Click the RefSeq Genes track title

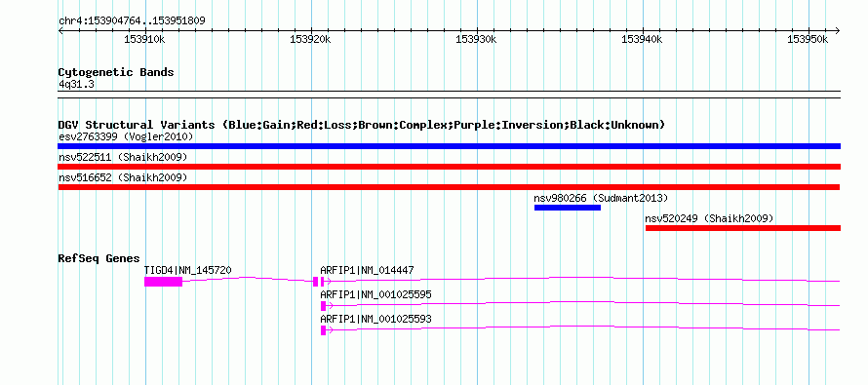(x=99, y=258)
